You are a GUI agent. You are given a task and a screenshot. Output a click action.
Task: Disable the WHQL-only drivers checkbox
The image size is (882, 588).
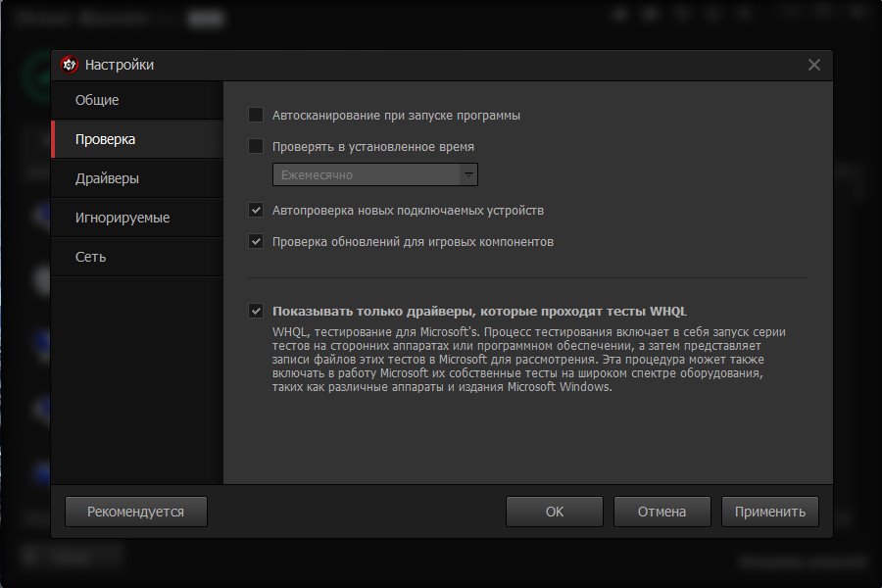[256, 311]
